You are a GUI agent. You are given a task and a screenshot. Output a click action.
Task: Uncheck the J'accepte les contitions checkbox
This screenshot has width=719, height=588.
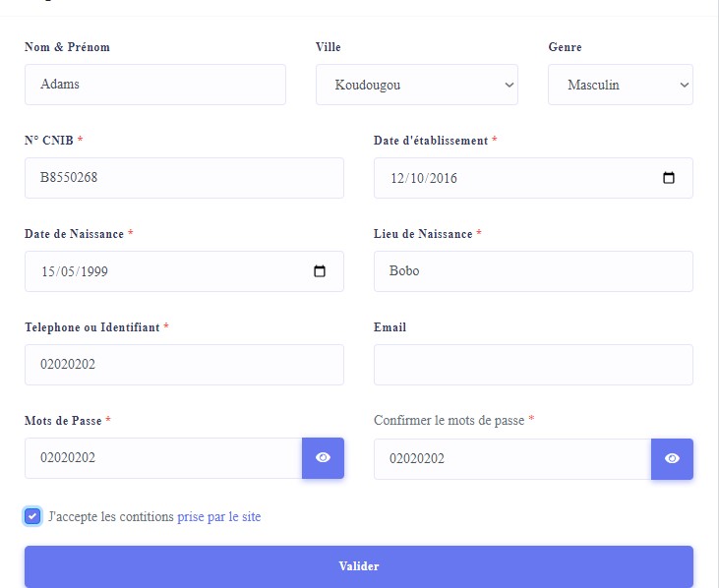(x=33, y=516)
